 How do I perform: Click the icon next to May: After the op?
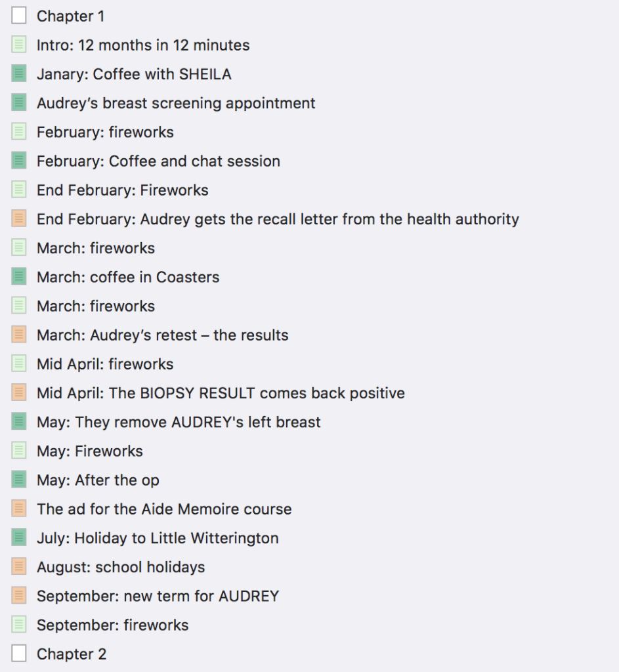19,480
